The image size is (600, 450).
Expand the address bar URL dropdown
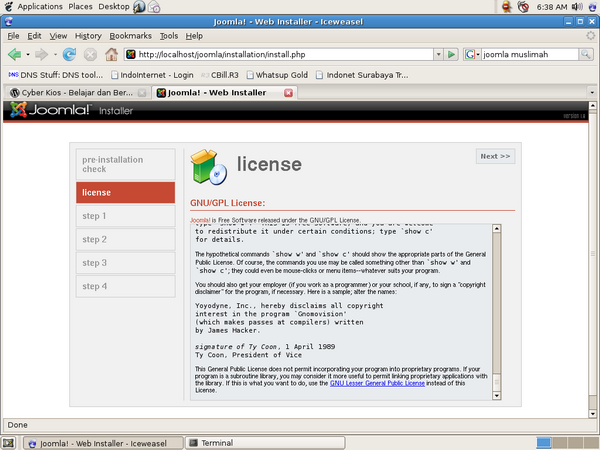(x=439, y=54)
